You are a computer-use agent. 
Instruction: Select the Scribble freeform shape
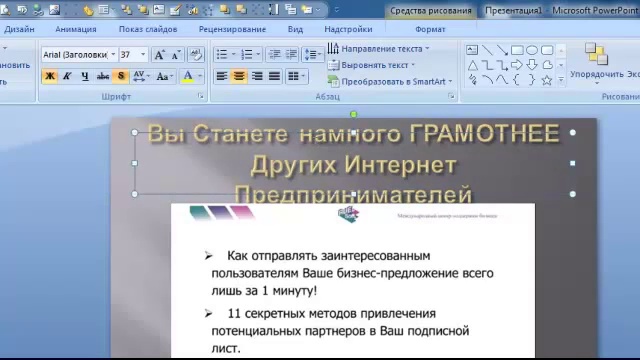click(473, 80)
